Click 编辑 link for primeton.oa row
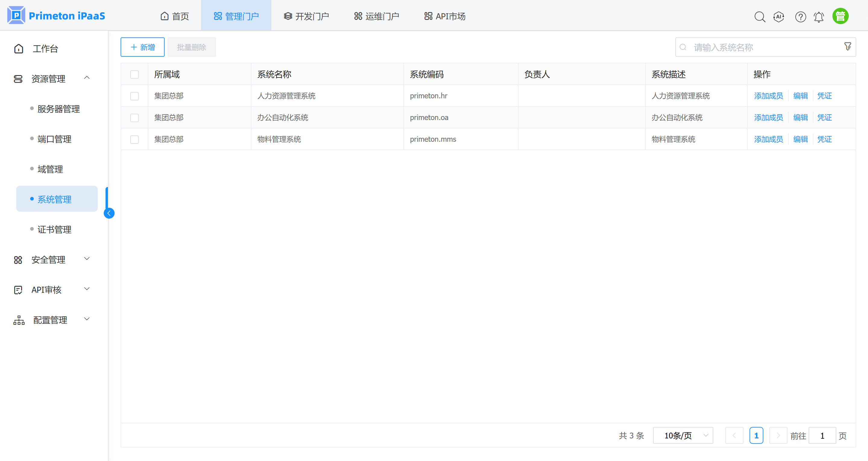This screenshot has height=461, width=868. point(800,117)
